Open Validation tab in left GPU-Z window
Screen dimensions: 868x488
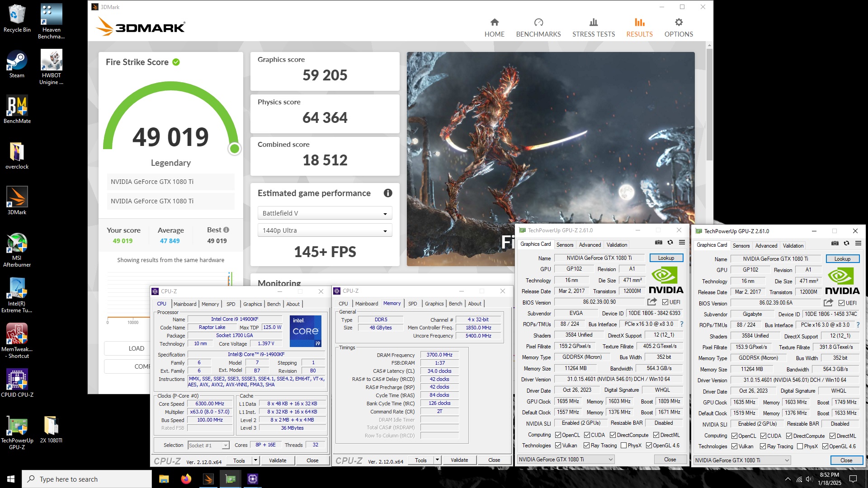click(x=617, y=245)
